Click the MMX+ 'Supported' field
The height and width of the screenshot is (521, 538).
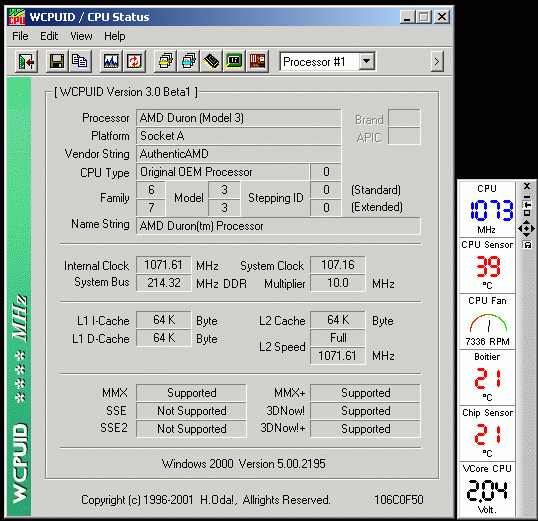click(365, 393)
